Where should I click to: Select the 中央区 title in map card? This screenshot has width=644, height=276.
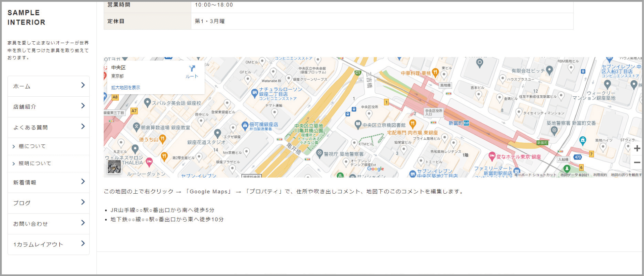tap(118, 68)
